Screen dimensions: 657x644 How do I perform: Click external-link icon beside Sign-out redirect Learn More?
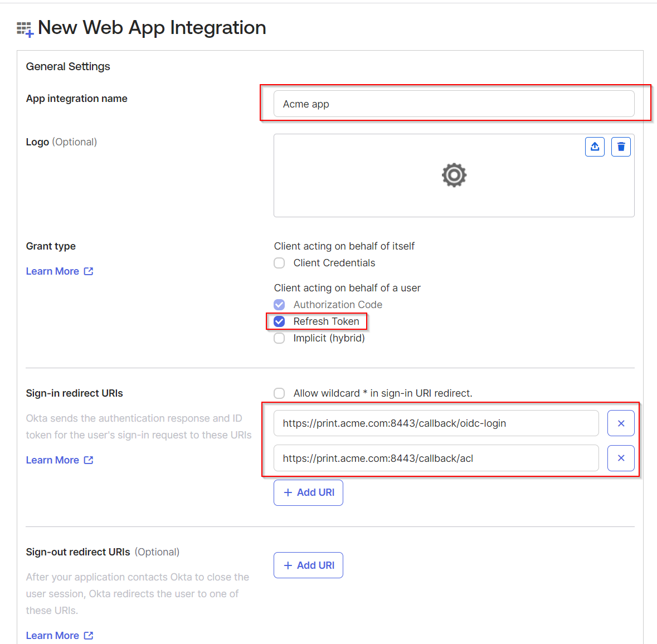[89, 636]
